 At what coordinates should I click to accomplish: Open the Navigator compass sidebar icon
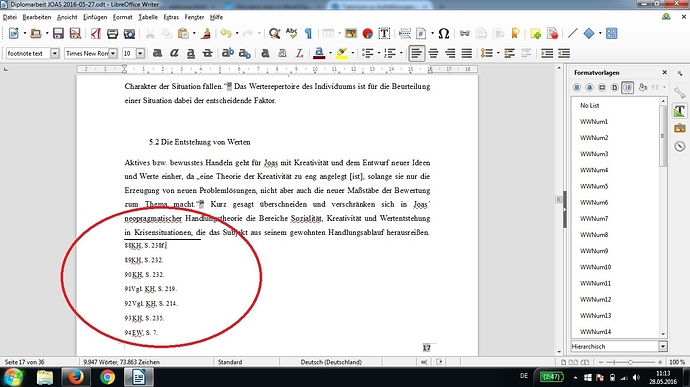(679, 146)
